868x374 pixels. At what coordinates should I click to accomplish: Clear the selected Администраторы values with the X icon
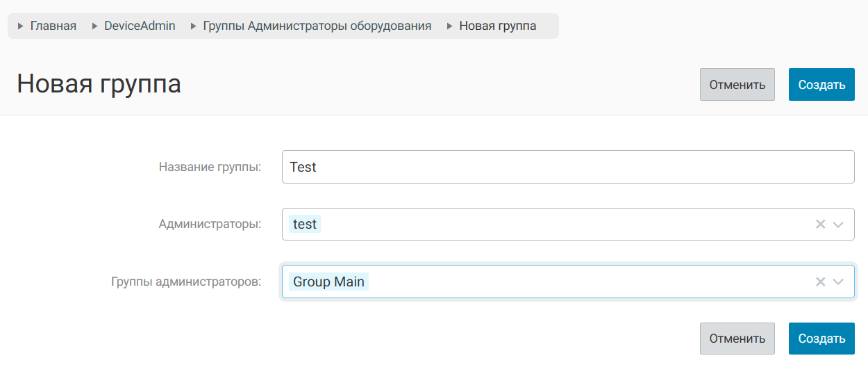point(820,225)
